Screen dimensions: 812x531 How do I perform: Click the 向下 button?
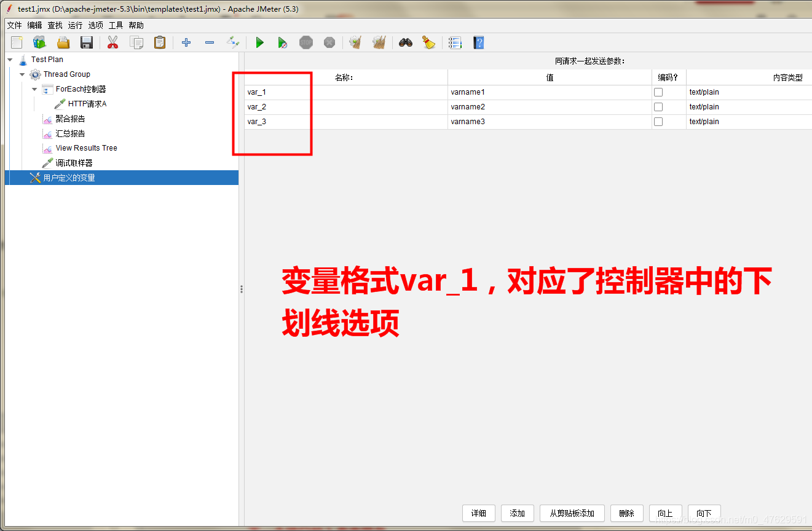[704, 513]
